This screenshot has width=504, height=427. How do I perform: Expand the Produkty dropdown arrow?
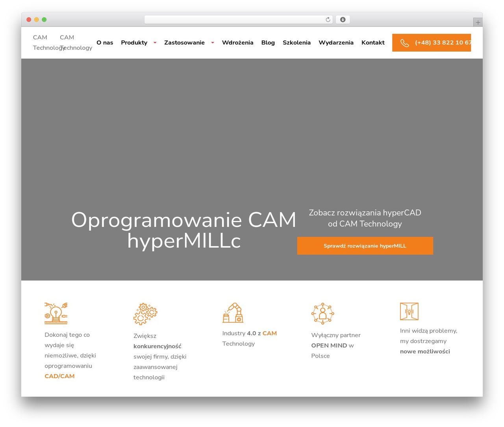[155, 43]
